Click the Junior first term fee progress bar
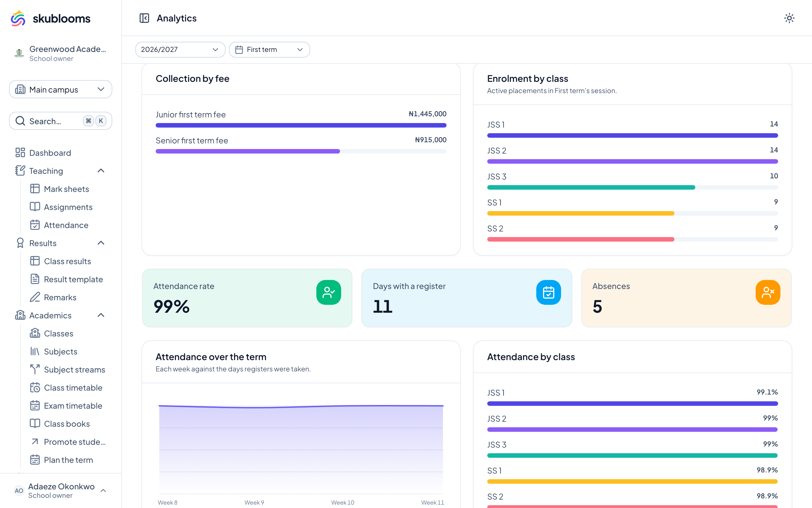Screen dimensions: 812x508 301,125
